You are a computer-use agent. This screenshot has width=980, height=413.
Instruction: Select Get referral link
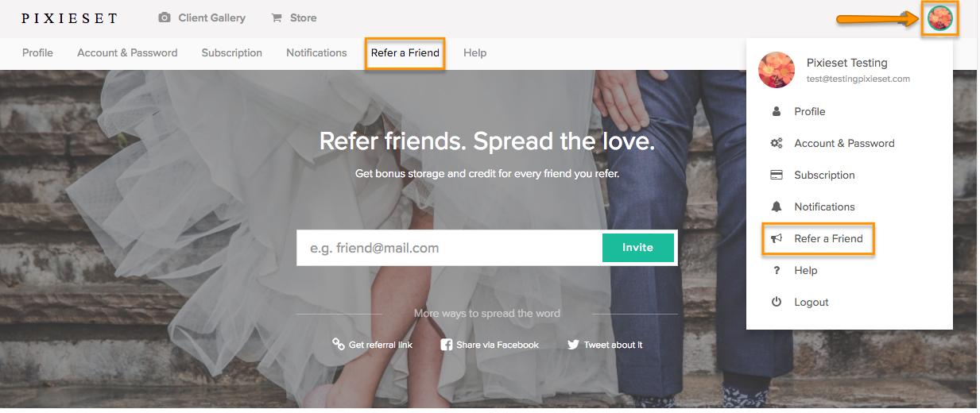point(372,345)
